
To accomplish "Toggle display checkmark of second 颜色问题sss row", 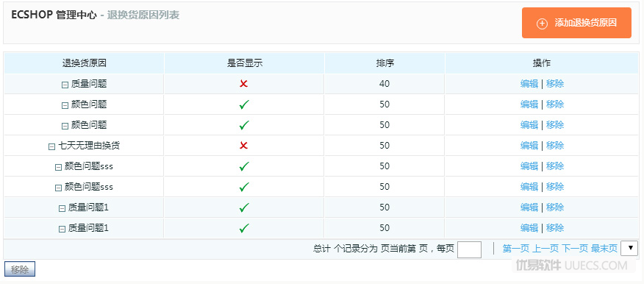I will click(x=244, y=187).
